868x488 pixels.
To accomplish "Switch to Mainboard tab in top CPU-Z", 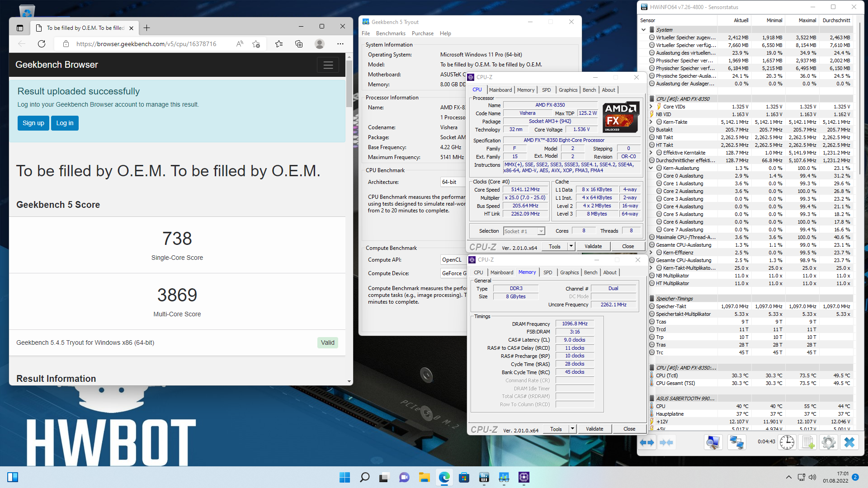I will 500,90.
